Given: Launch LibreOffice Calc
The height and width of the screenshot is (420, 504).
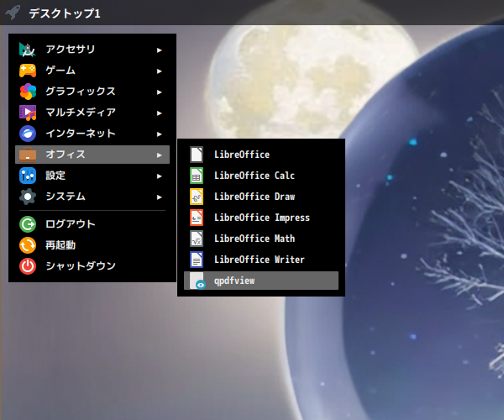Looking at the screenshot, I should point(261,176).
